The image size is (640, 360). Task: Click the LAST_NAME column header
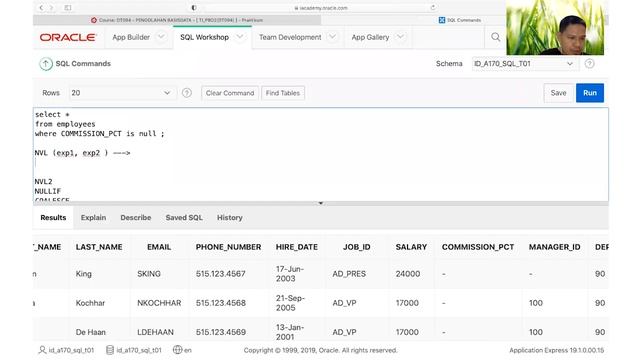(99, 247)
